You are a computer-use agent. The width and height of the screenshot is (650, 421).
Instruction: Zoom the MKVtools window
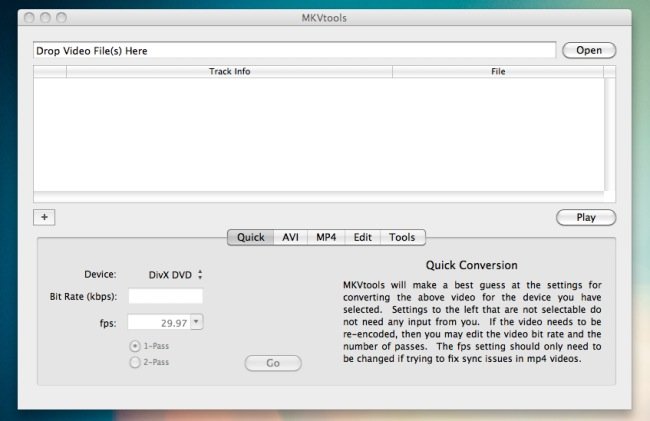tap(62, 17)
